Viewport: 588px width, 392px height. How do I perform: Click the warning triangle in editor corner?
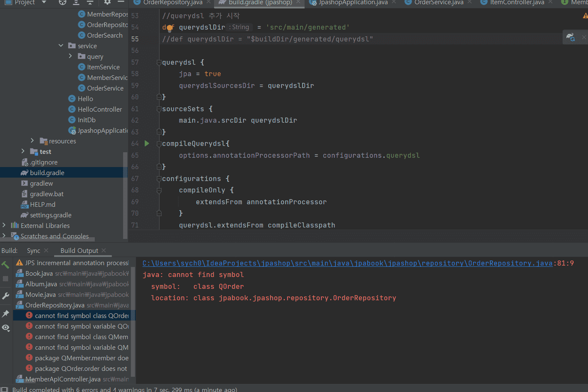point(585,16)
